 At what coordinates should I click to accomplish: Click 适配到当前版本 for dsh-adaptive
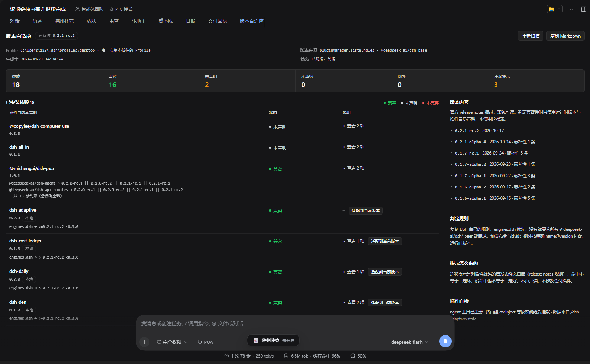point(365,211)
